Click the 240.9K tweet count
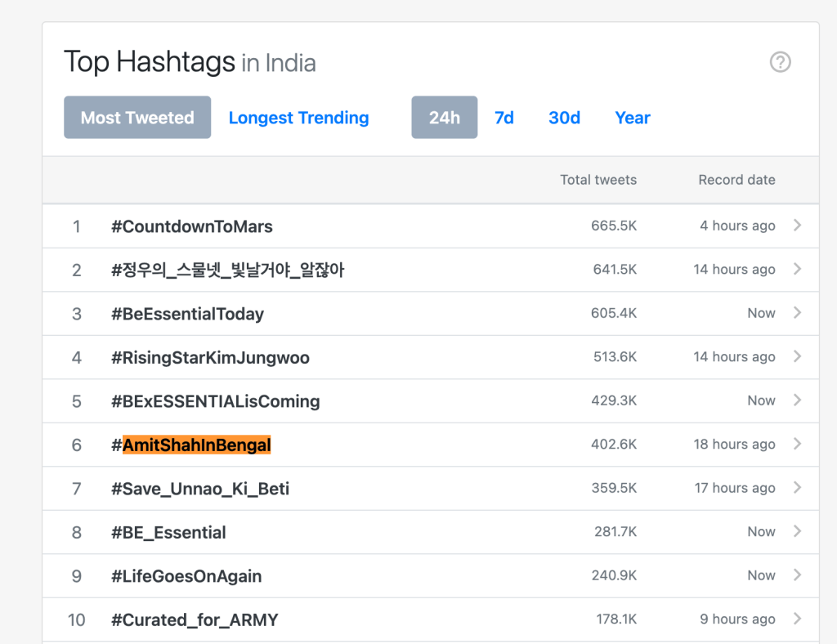Screen dimensions: 837x644 [614, 575]
